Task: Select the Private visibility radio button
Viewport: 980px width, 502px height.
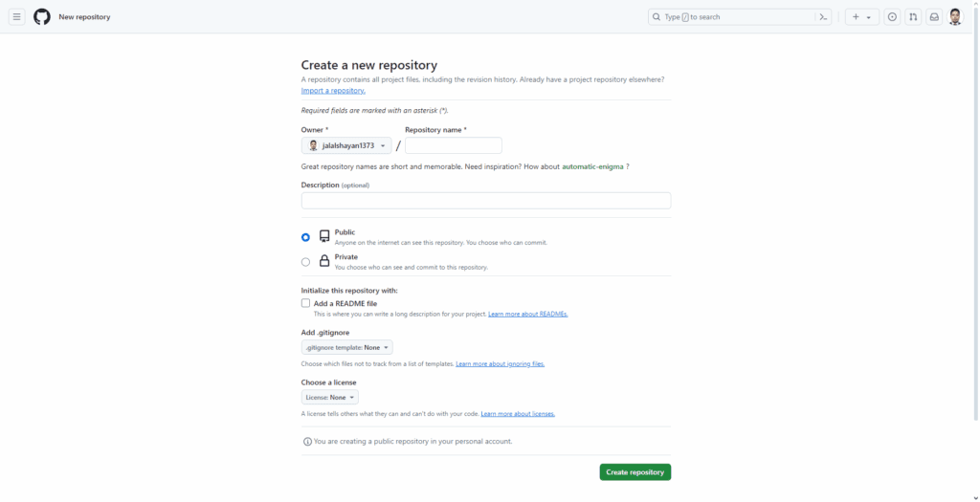Action: pyautogui.click(x=306, y=262)
